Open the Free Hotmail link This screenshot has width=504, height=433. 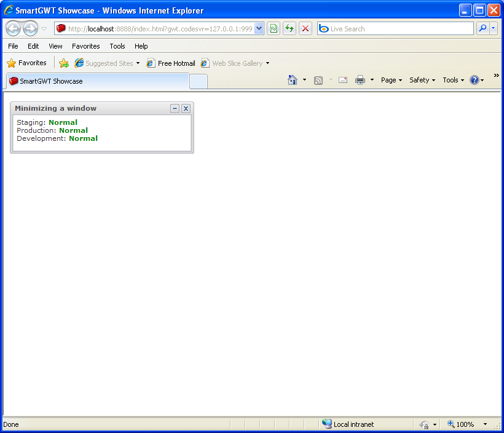171,63
